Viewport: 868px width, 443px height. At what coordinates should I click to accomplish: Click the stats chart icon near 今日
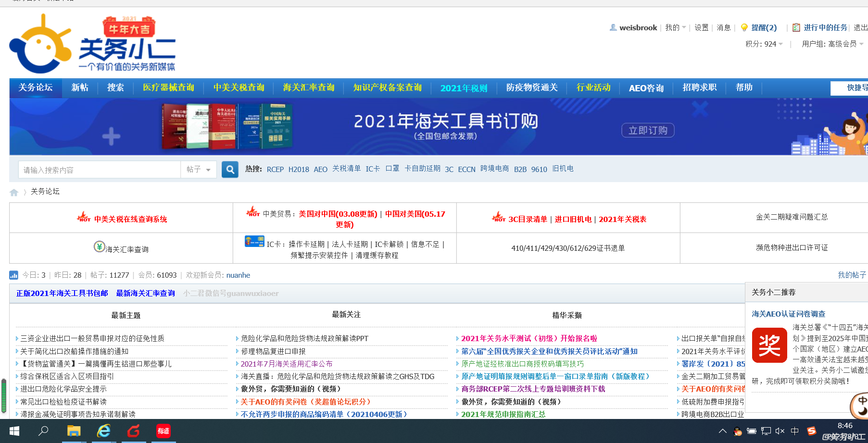(13, 275)
